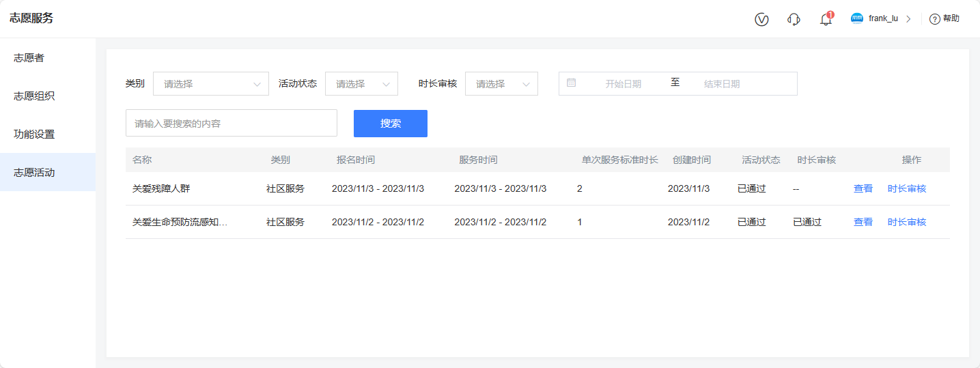Click the standard duration value 2
Screen dimensions: 980x368
coord(580,188)
